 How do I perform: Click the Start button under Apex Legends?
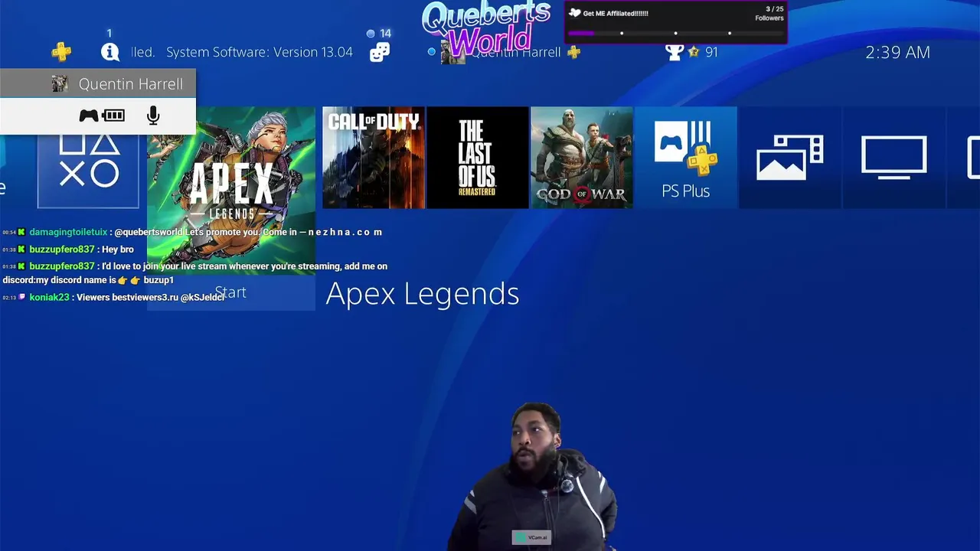231,292
